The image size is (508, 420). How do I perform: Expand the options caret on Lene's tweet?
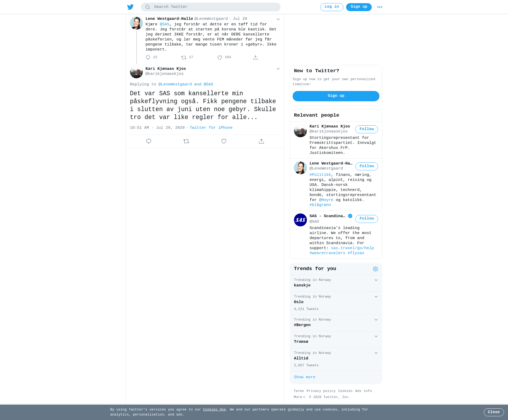tap(278, 19)
